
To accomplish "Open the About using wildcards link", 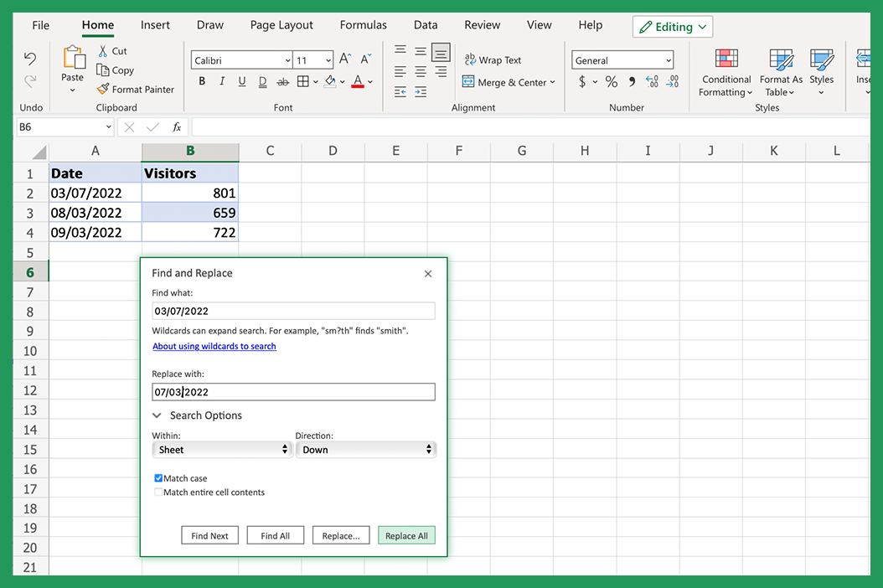I will point(214,346).
